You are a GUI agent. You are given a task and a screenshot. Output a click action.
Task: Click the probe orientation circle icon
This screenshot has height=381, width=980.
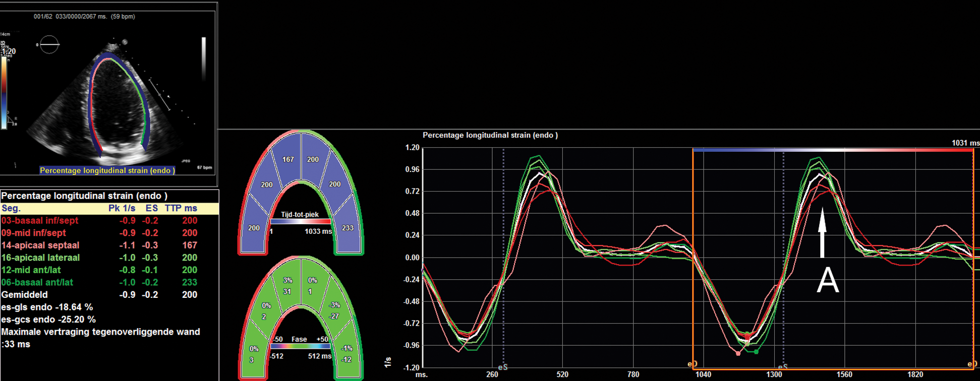(x=49, y=45)
